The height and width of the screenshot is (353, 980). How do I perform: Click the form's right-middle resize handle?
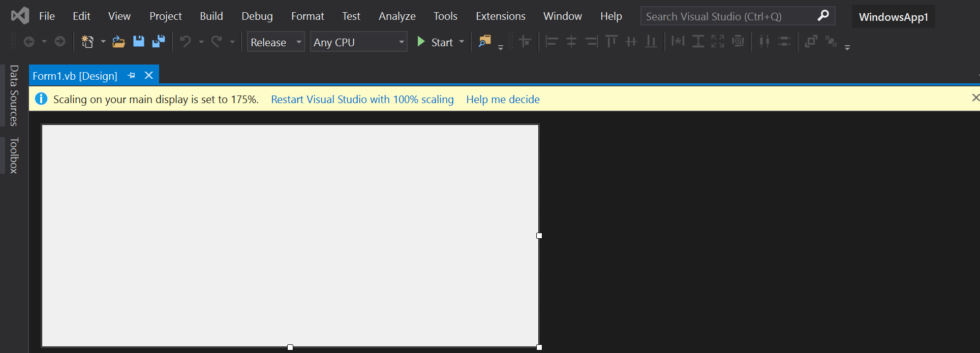pos(539,236)
